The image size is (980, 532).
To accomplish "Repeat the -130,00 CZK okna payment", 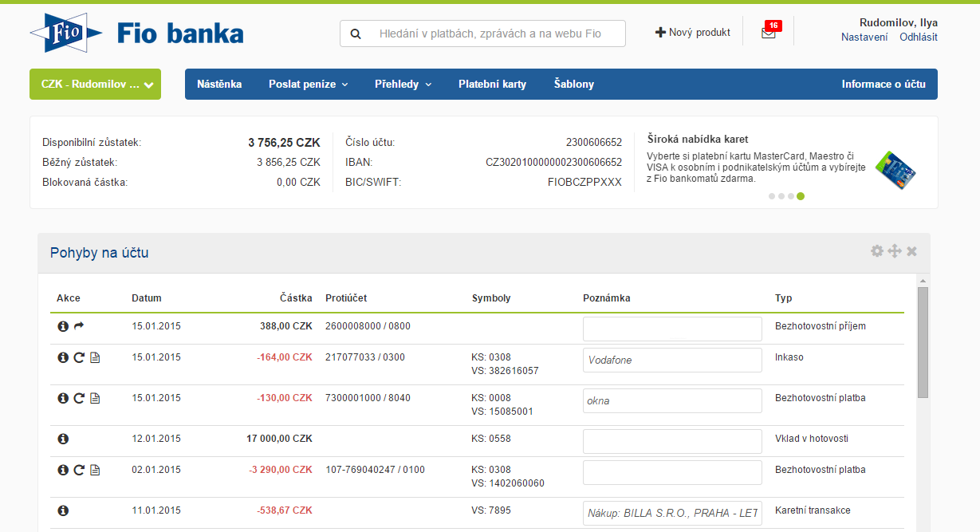I will (x=79, y=398).
